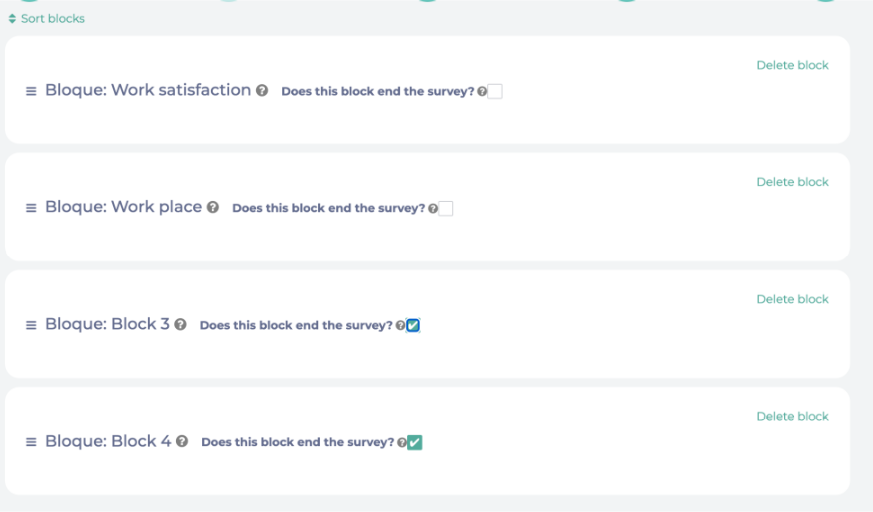Screen dimensions: 873x512
Task: Remove Block 3 using Delete block
Action: click(x=792, y=299)
